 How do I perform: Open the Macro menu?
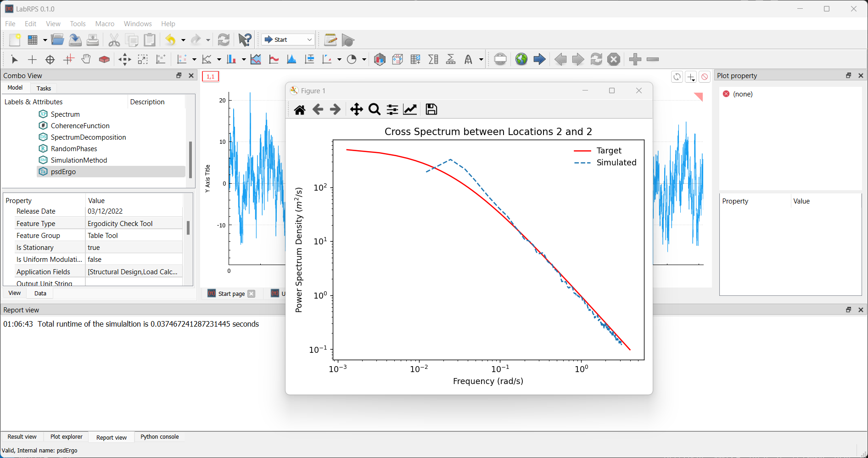tap(105, 24)
